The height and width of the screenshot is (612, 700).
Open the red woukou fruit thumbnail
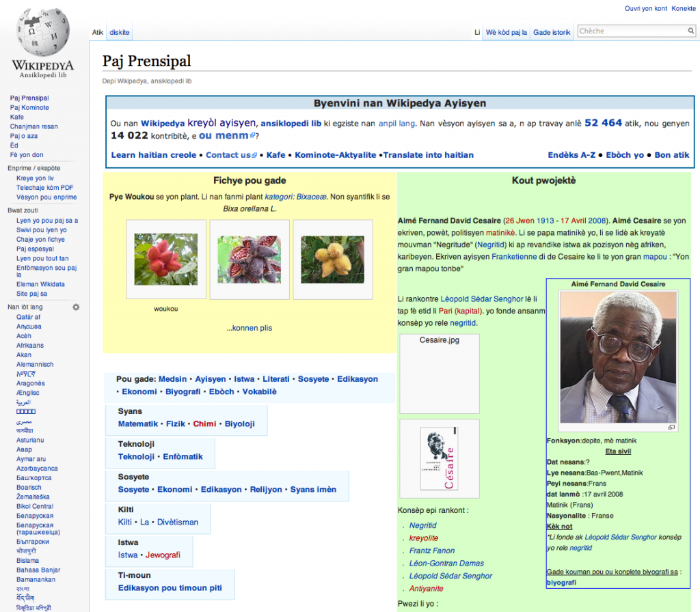coord(166,259)
